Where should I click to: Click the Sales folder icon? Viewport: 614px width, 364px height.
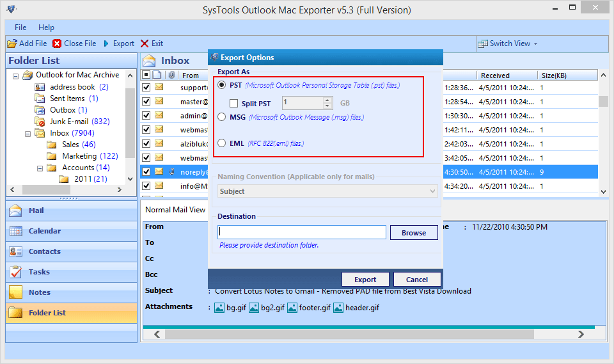point(52,145)
